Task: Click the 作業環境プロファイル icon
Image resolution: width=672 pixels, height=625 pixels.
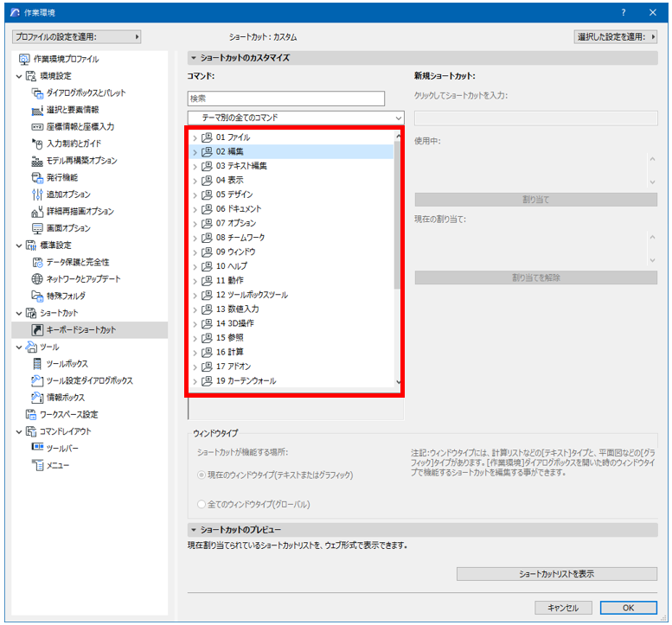Action: coord(24,59)
